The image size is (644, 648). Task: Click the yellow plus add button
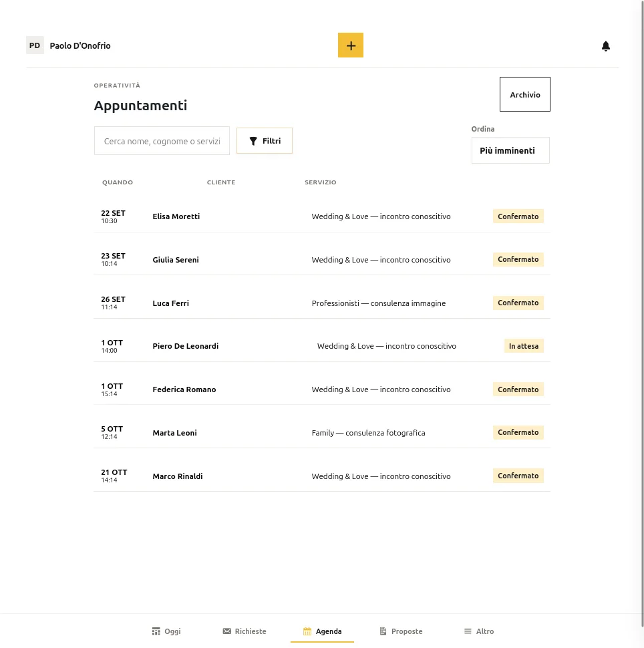351,45
